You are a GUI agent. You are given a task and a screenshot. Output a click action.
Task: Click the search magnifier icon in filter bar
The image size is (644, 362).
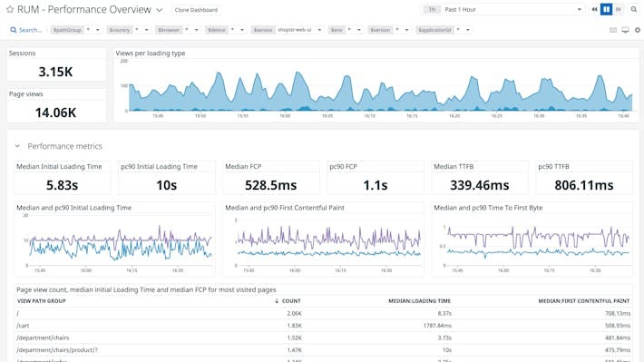(13, 30)
